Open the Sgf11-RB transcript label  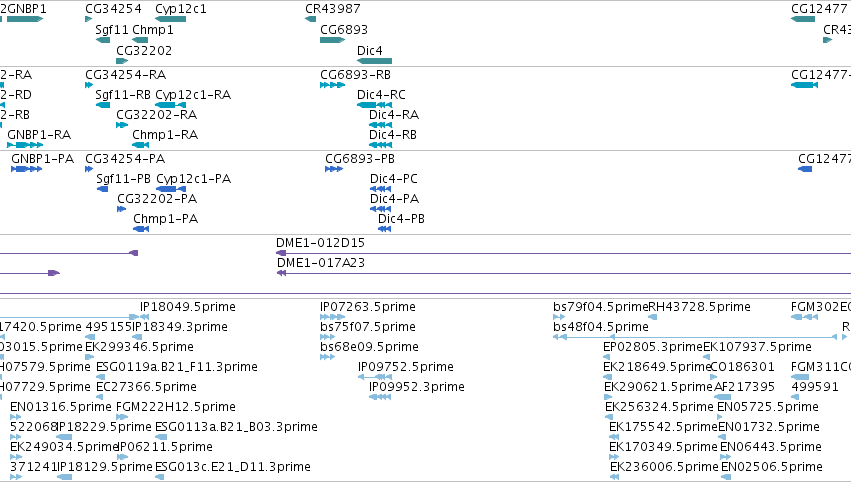tap(123, 94)
